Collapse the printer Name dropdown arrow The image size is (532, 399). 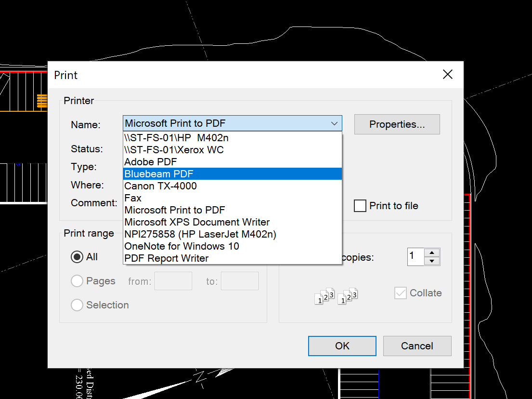click(x=334, y=124)
